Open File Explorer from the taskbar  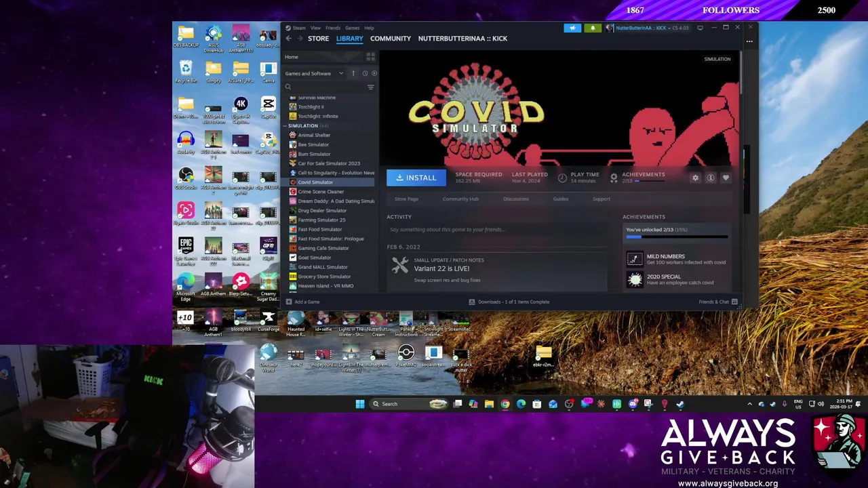coord(489,404)
